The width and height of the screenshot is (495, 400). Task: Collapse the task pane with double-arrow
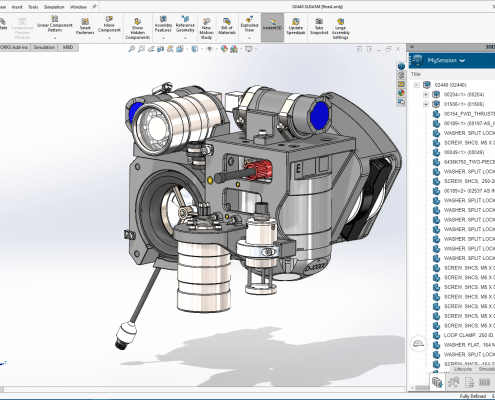[412, 47]
